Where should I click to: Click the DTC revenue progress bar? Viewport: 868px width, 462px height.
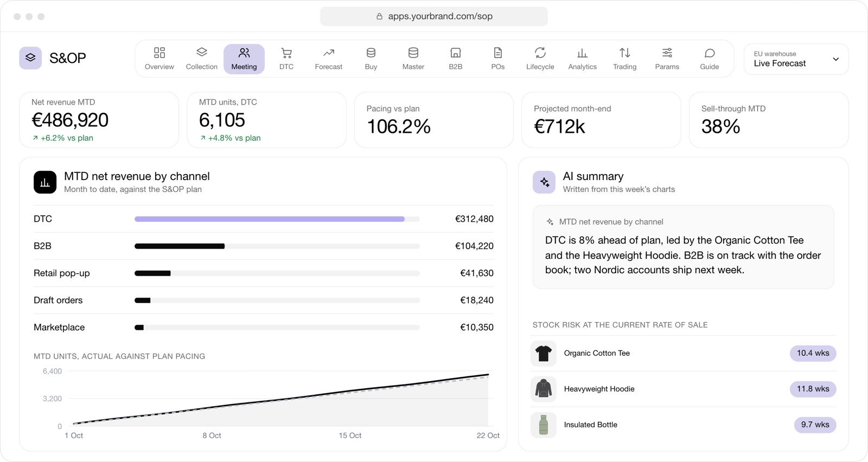(277, 219)
